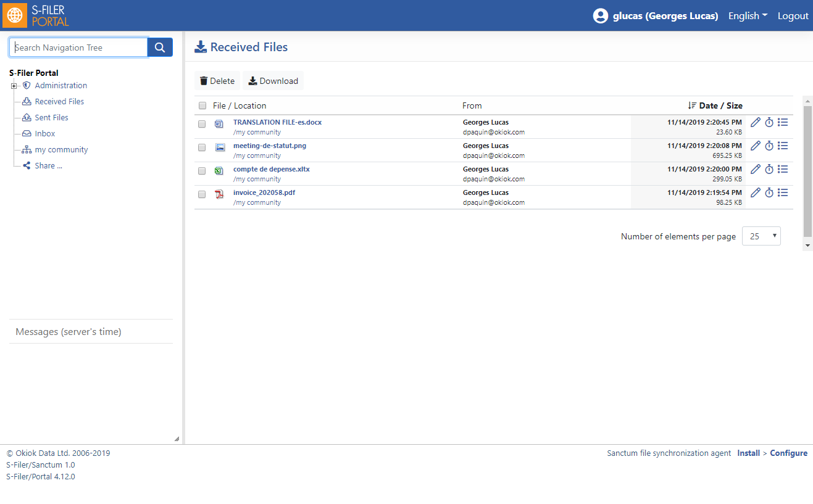Click the stopwatch icon for invoice_202058.pdf

point(769,192)
